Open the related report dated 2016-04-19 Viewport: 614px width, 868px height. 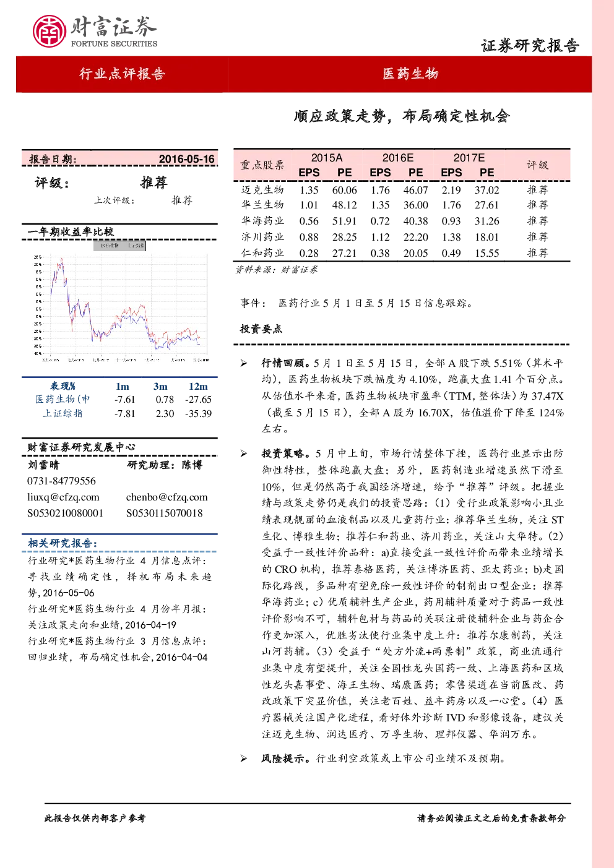118,617
